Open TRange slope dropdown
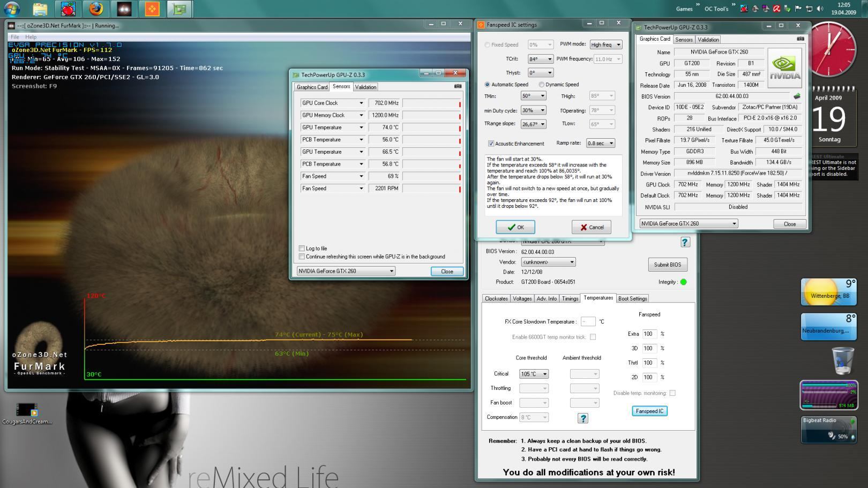This screenshot has height=488, width=868. [534, 124]
